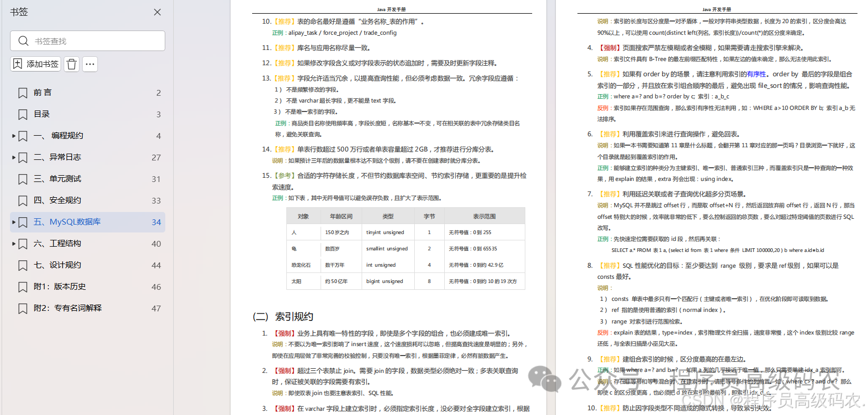Click the table header 表示范围

point(484,216)
